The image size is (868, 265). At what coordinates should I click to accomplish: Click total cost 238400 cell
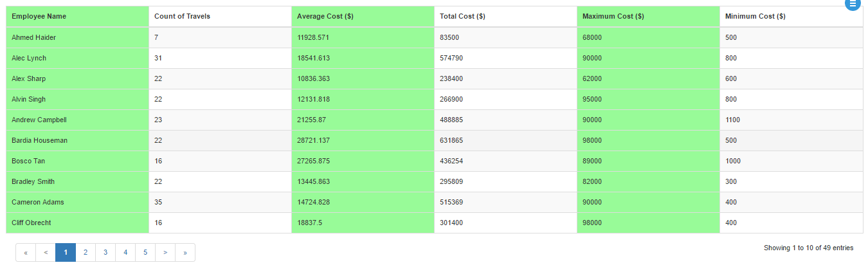[506, 79]
